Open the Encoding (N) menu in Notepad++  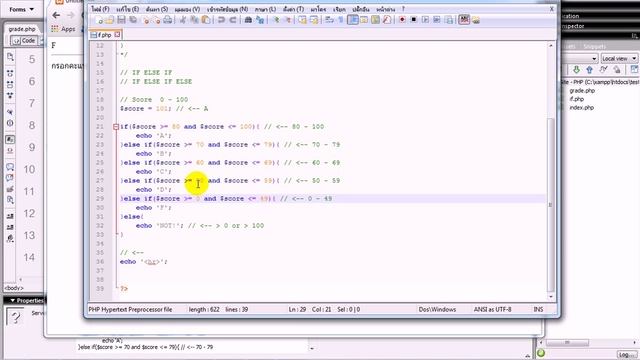click(x=227, y=9)
